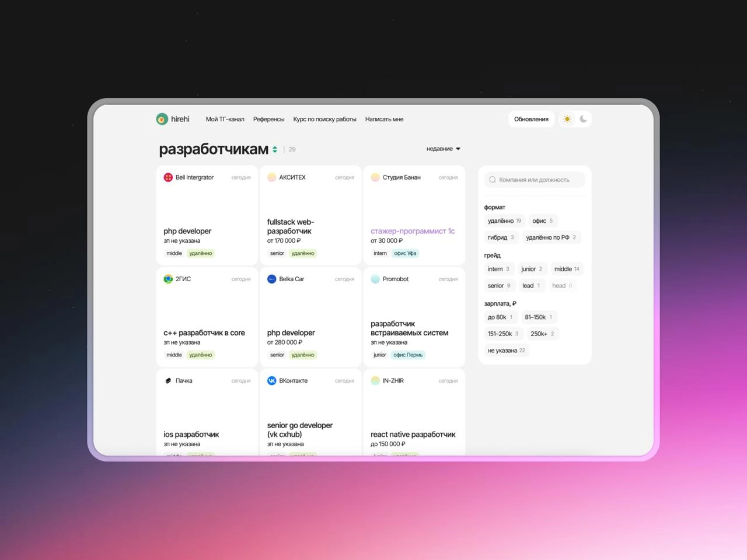This screenshot has width=747, height=560.
Task: Toggle гибрид format filter
Action: (x=501, y=237)
